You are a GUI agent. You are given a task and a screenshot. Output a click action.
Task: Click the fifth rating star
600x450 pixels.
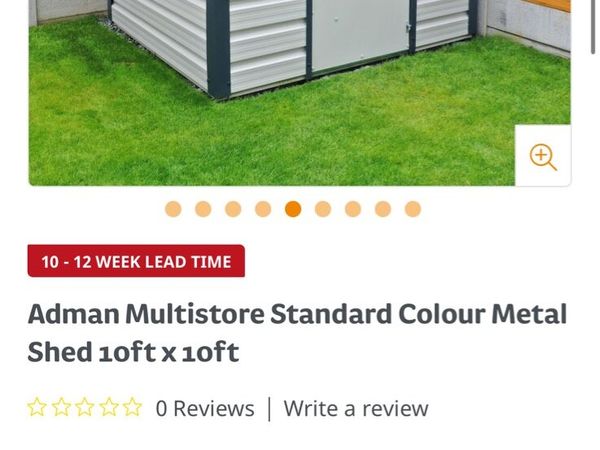132,407
